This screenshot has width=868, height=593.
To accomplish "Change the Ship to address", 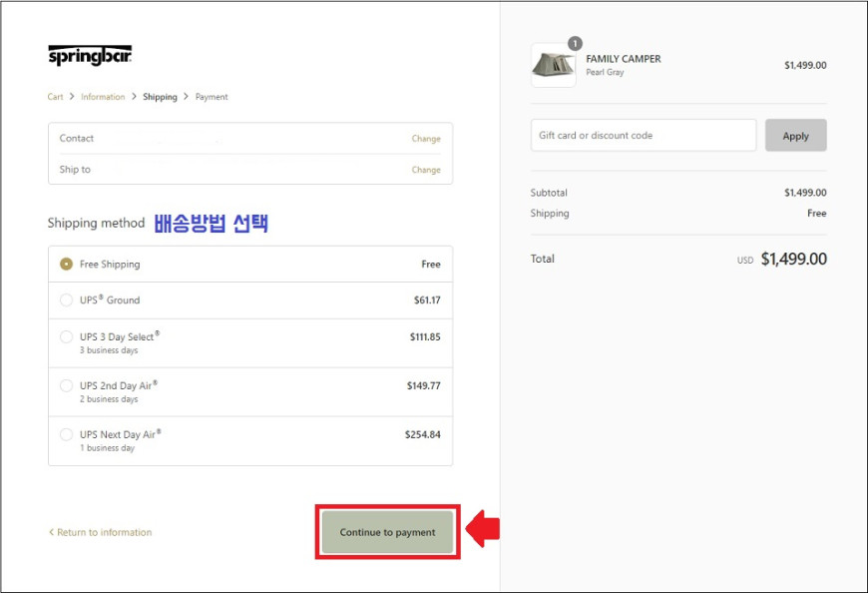I will coord(426,170).
